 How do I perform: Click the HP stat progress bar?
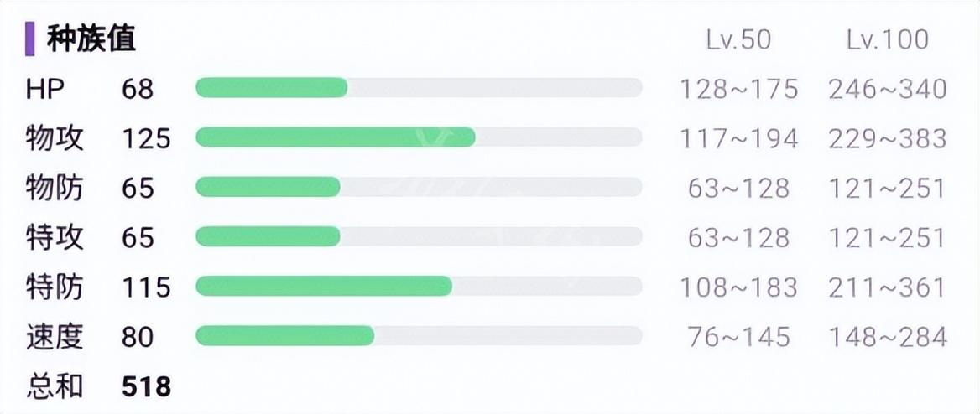419,88
